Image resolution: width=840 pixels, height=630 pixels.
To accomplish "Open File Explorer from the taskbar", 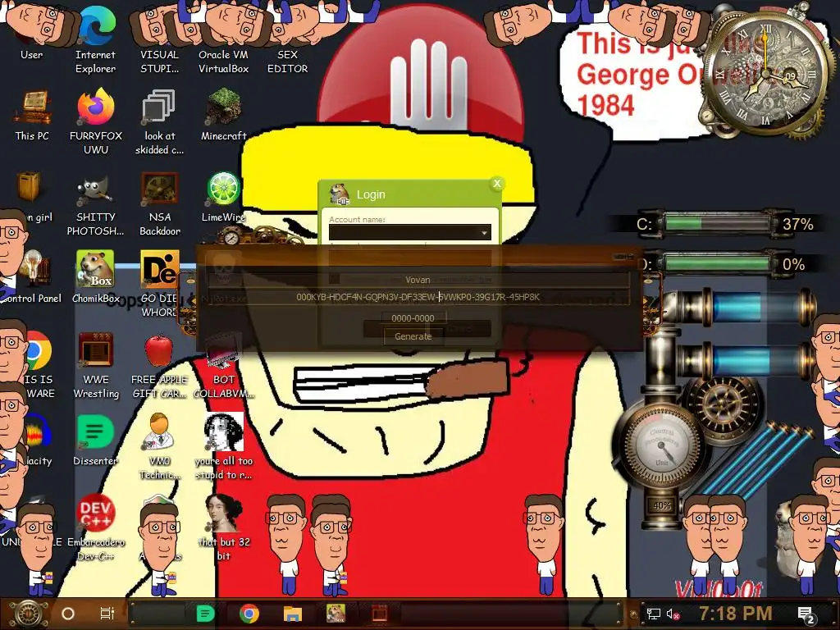I will click(x=293, y=614).
